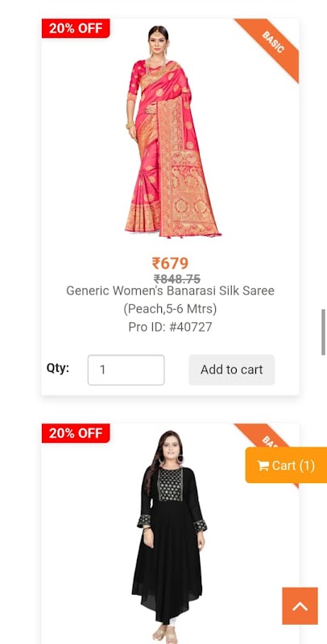Click the BASIC ribbon on saree card

[273, 42]
